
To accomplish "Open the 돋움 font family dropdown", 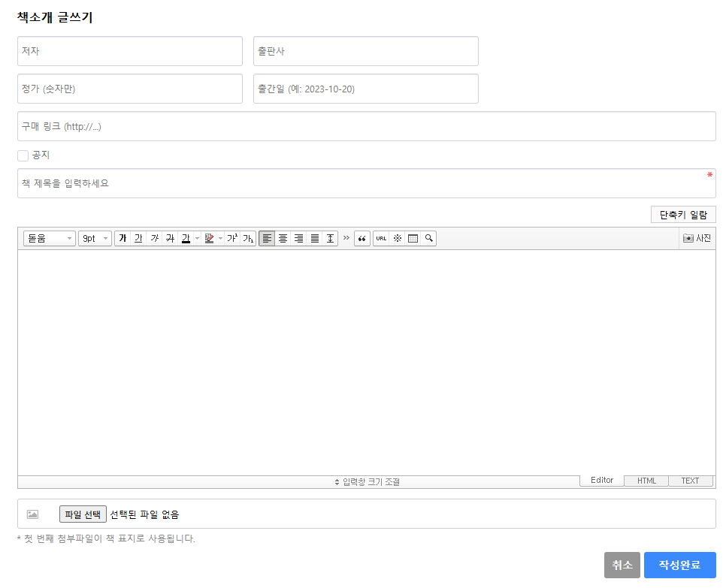I will click(50, 238).
